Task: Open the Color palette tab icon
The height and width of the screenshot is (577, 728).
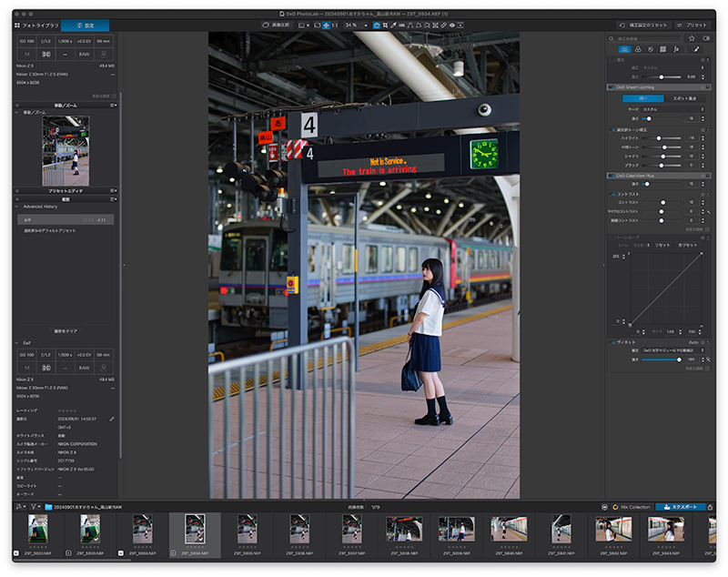Action: [x=637, y=49]
